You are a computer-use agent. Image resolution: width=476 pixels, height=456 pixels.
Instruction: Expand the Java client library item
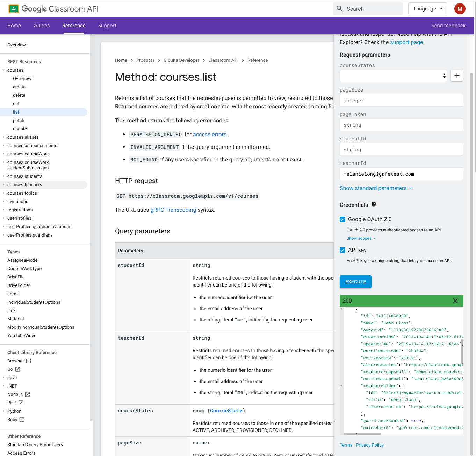pos(3,378)
